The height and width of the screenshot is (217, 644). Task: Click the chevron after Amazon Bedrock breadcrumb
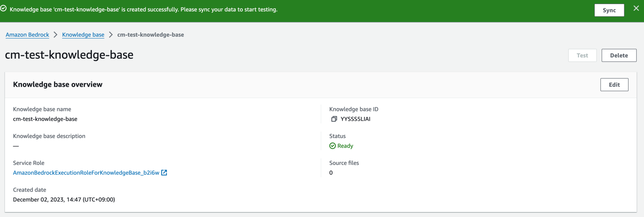[x=56, y=35]
